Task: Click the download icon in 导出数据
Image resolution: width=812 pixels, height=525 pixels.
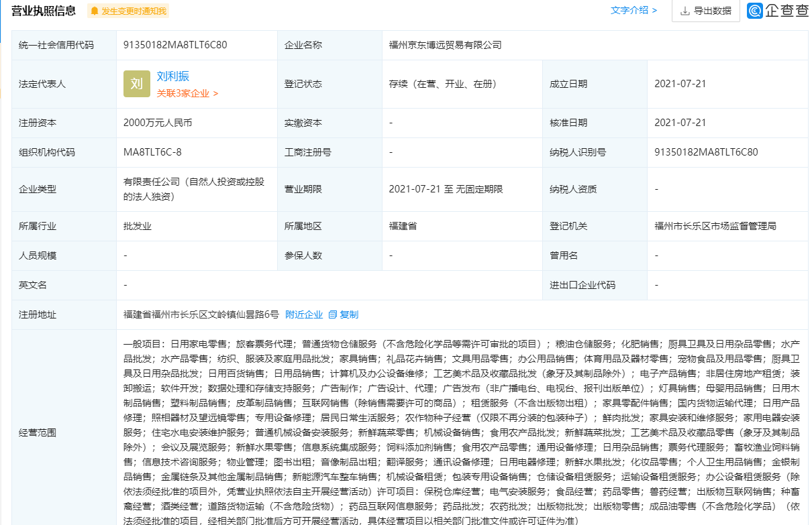Action: click(x=685, y=11)
